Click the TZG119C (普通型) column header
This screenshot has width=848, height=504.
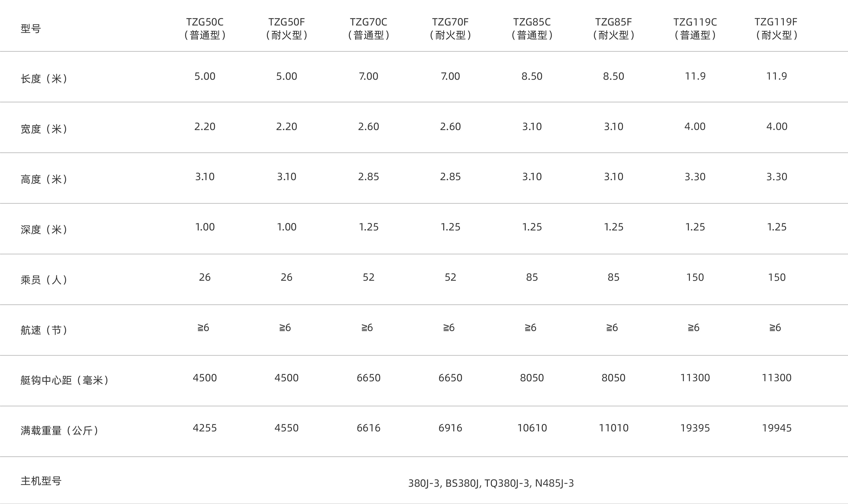coord(695,28)
